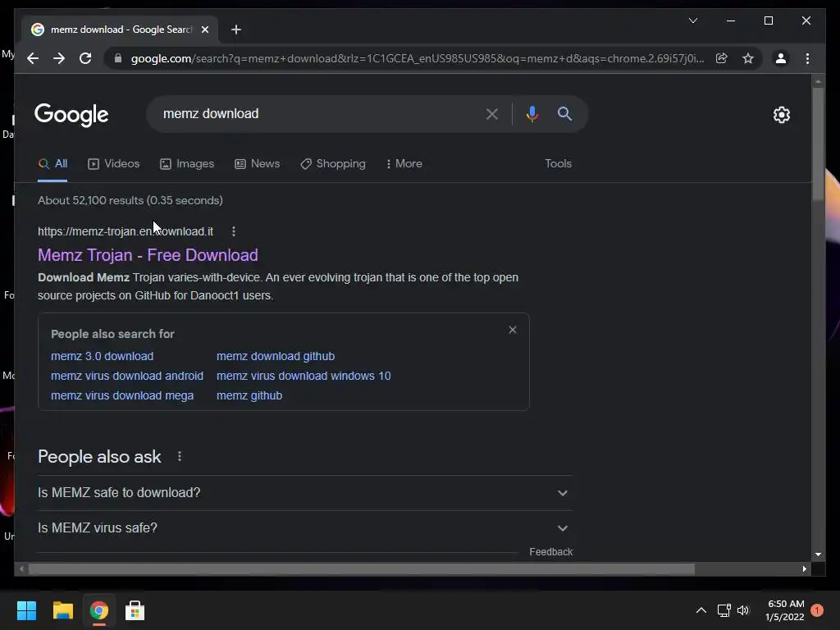Switch to the Shopping tab
The image size is (840, 630).
click(333, 163)
